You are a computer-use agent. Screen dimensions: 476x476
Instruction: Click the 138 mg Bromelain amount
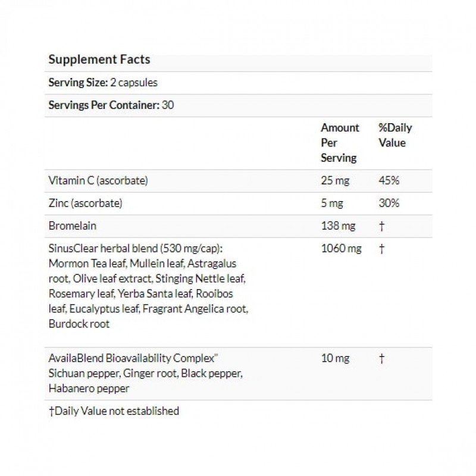(337, 226)
